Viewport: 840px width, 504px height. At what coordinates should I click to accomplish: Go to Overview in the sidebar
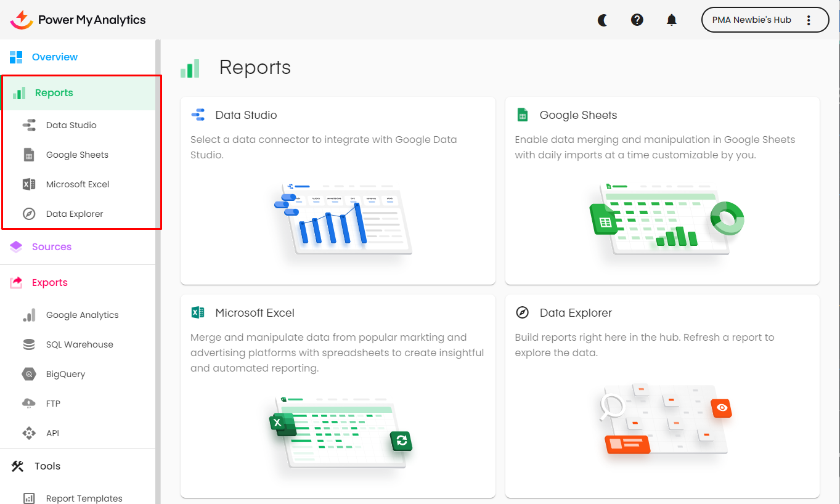click(x=54, y=57)
